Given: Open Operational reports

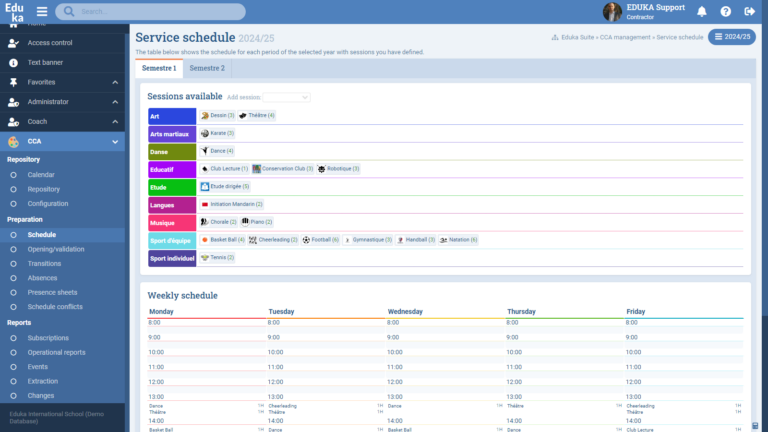Looking at the screenshot, I should 56,353.
